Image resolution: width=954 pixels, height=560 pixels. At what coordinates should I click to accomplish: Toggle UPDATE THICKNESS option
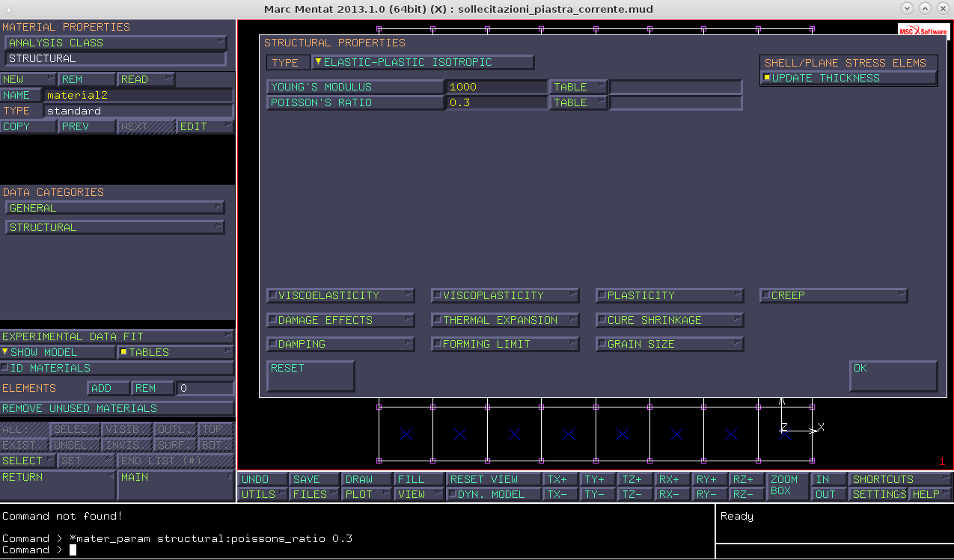[x=848, y=78]
